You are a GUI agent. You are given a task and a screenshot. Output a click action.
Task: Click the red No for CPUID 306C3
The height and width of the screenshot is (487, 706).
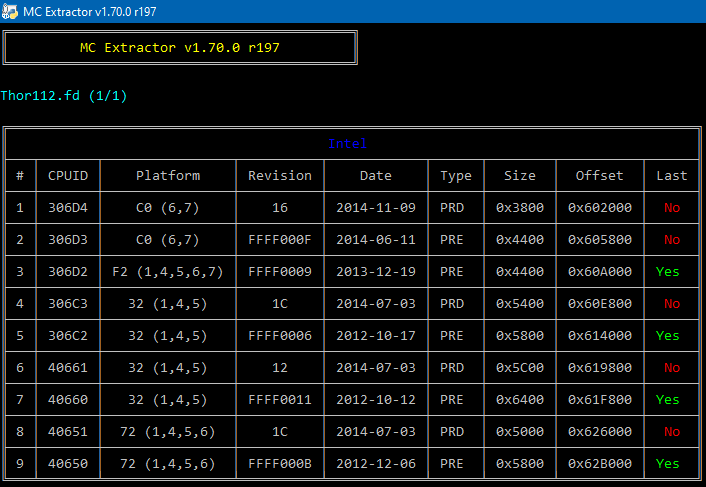(672, 303)
